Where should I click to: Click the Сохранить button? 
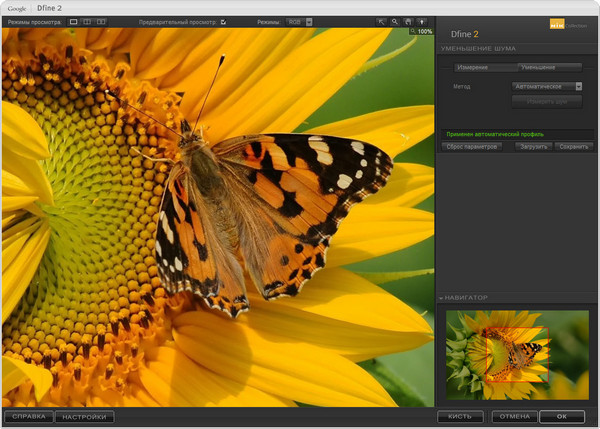pyautogui.click(x=574, y=147)
